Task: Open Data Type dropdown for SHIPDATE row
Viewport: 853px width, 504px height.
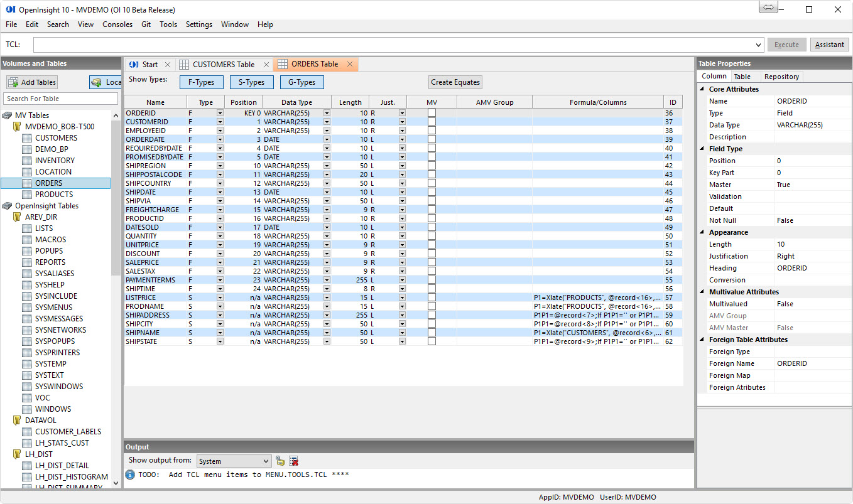Action: [x=327, y=192]
